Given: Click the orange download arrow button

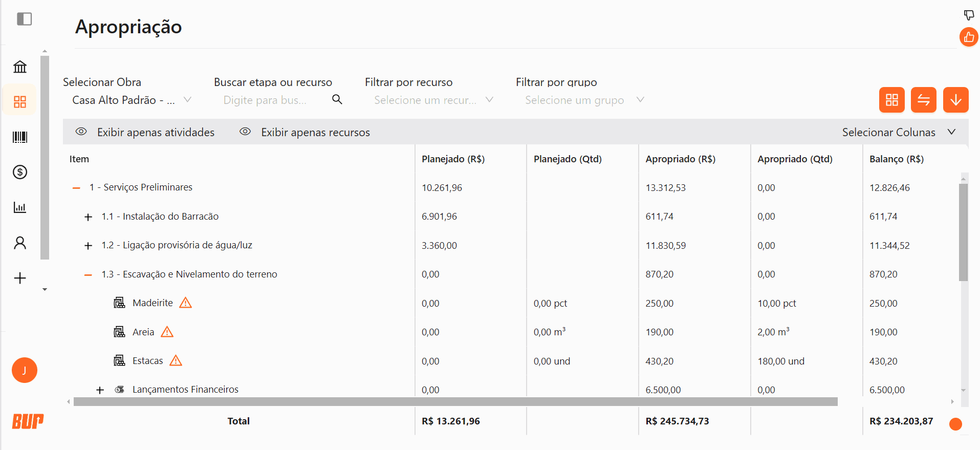Looking at the screenshot, I should [x=955, y=100].
